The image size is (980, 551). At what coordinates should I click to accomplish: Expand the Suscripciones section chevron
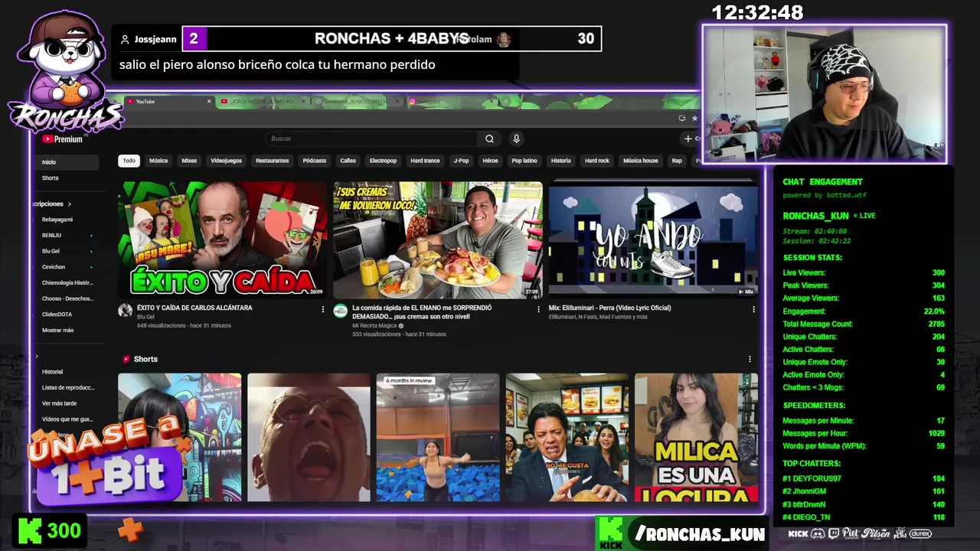pyautogui.click(x=70, y=204)
